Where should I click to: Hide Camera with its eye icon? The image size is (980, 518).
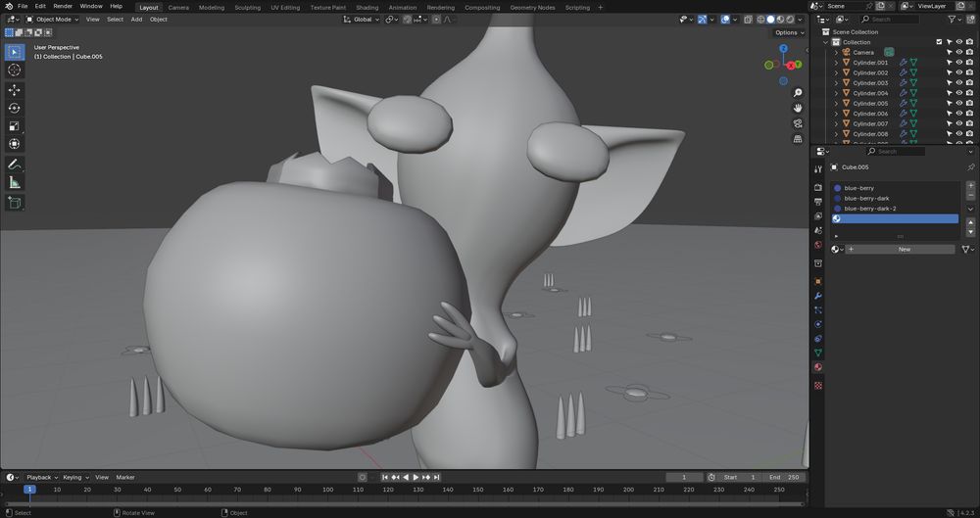(x=959, y=53)
